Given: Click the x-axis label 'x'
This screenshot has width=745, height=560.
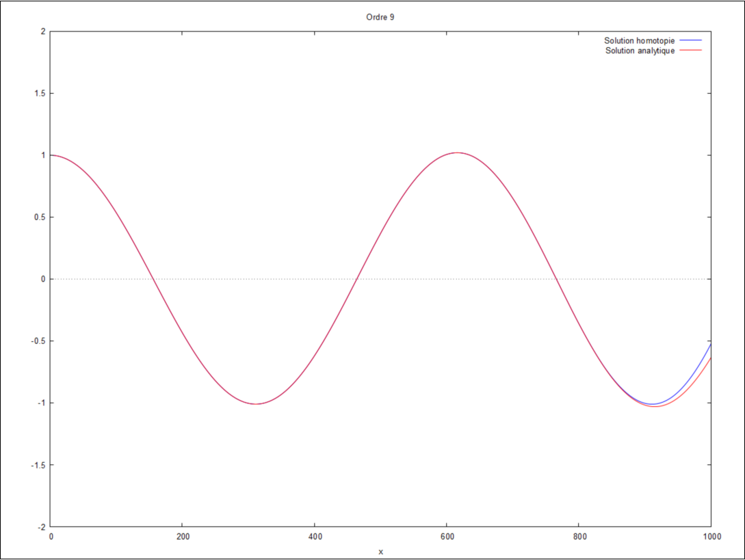Looking at the screenshot, I should pos(380,552).
